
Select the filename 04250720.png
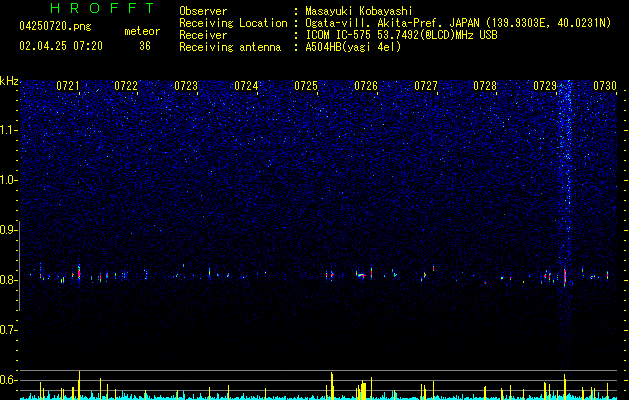[x=55, y=26]
